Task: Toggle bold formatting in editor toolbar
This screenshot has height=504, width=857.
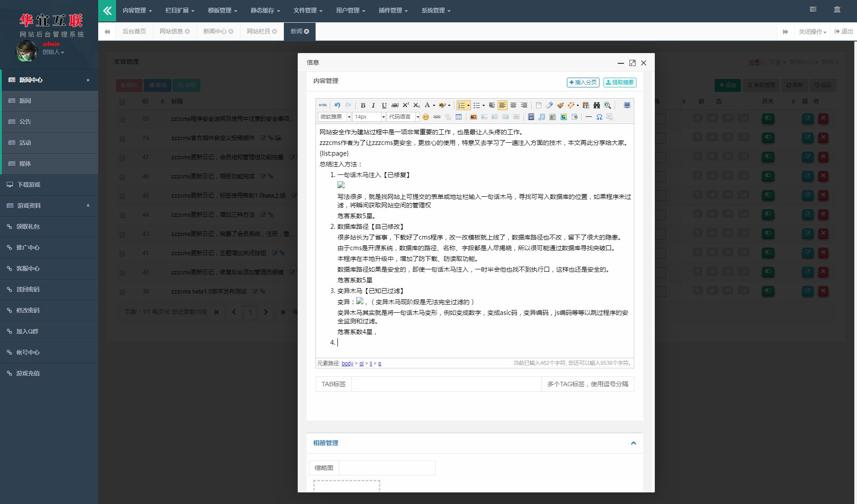Action: pyautogui.click(x=363, y=105)
